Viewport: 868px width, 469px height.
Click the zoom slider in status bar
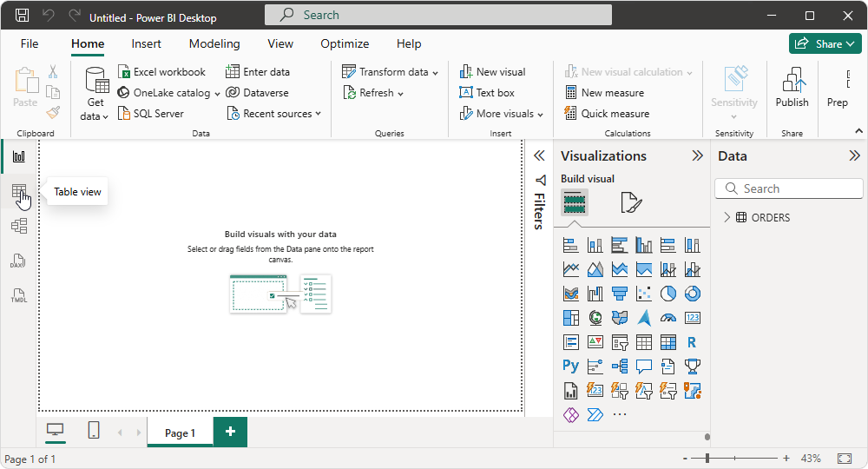pyautogui.click(x=707, y=458)
